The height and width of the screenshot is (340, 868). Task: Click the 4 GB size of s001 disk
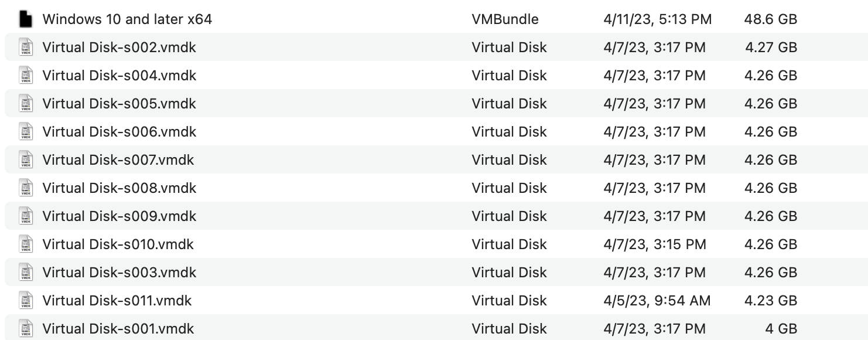pos(781,329)
